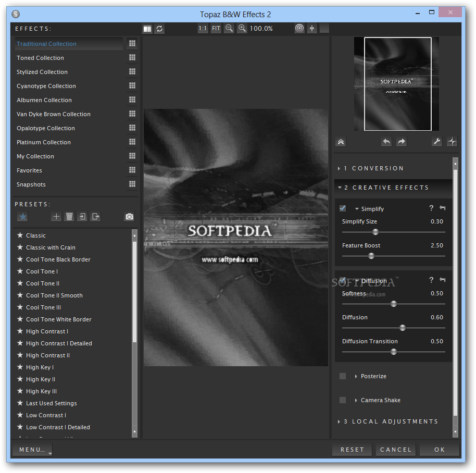The image size is (476, 473).
Task: Enable the Posterize checkbox
Action: [x=343, y=376]
